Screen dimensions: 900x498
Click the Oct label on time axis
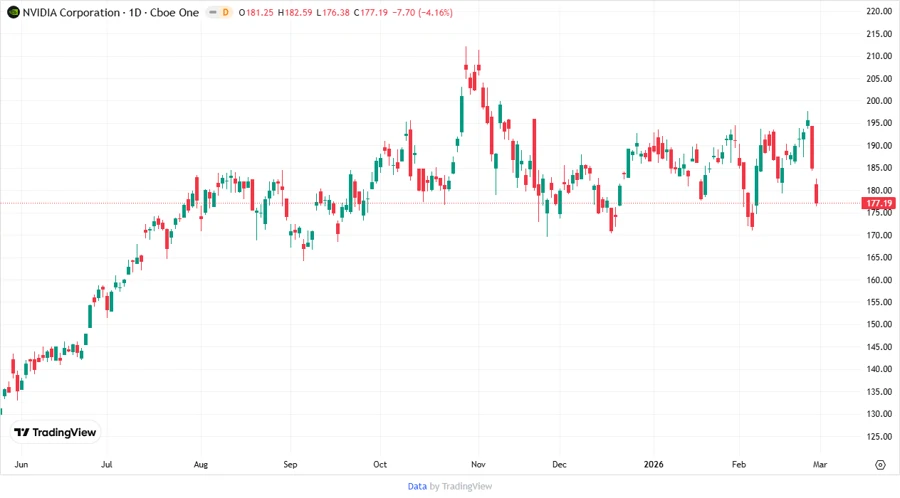click(380, 464)
